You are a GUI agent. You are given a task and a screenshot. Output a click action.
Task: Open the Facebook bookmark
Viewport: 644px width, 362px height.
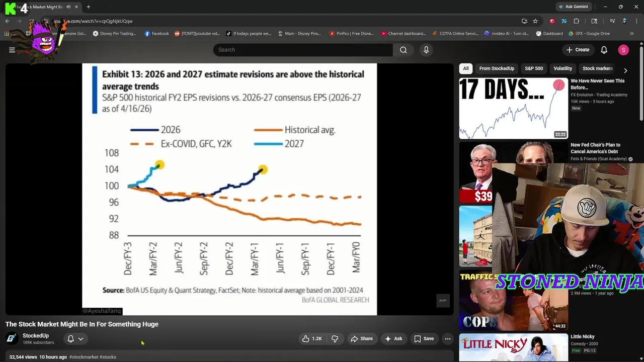click(x=156, y=34)
